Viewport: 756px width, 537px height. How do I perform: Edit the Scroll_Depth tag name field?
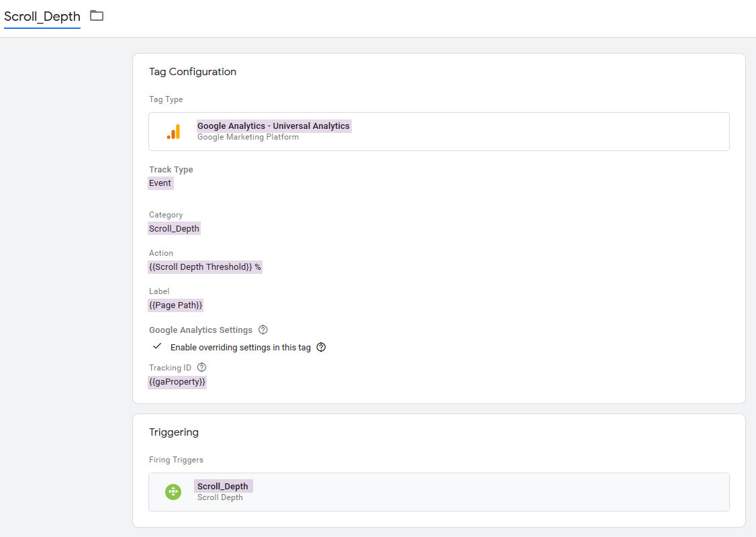pyautogui.click(x=42, y=16)
